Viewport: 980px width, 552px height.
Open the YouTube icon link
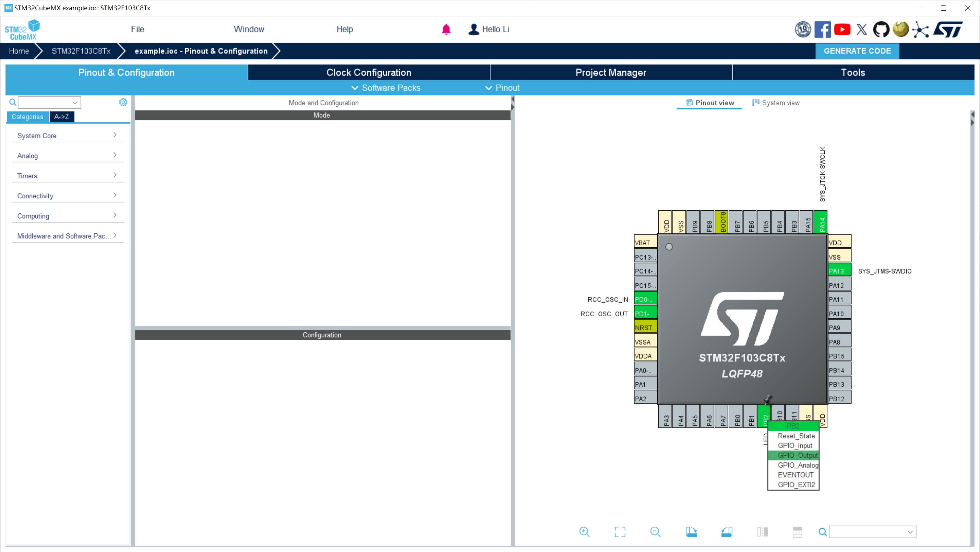[842, 29]
